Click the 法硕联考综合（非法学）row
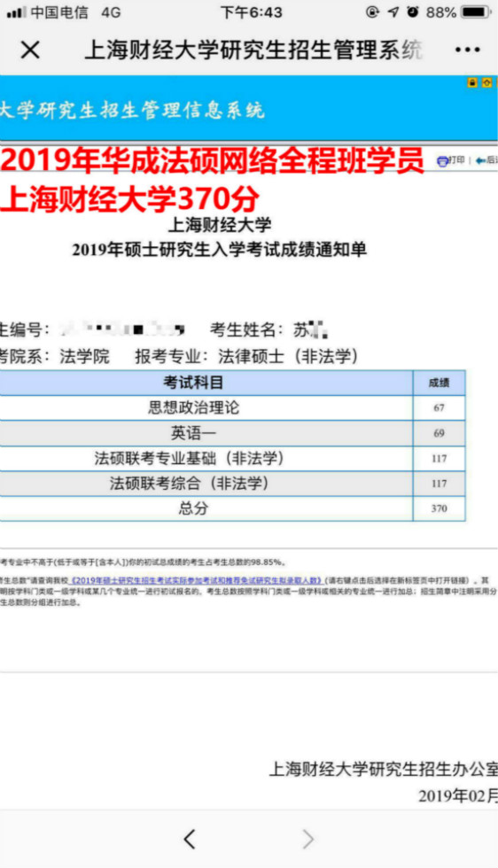Screen dimensions: 498x868 [232, 484]
